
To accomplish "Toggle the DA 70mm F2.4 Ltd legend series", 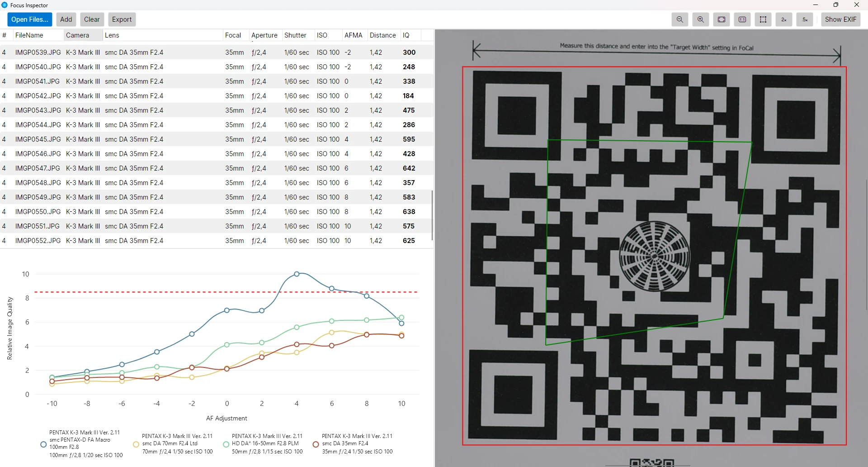I will pyautogui.click(x=136, y=444).
